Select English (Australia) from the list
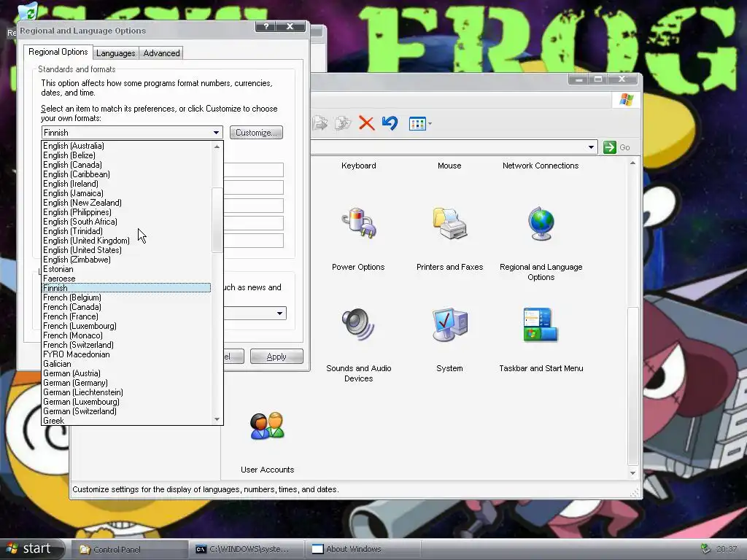Image resolution: width=747 pixels, height=560 pixels. [126, 146]
